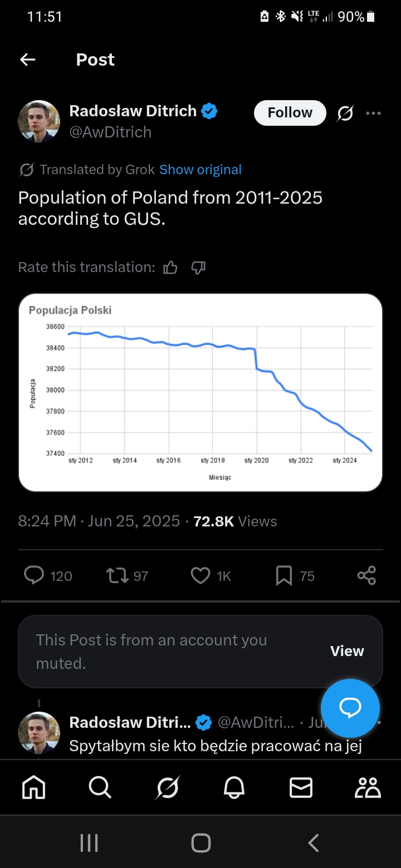Open the Populacja Polski chart image

[x=200, y=392]
